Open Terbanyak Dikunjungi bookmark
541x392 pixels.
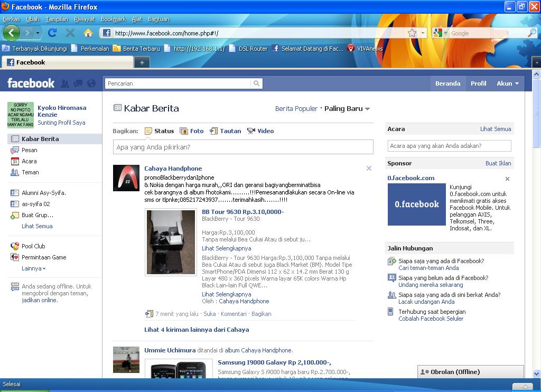point(34,49)
